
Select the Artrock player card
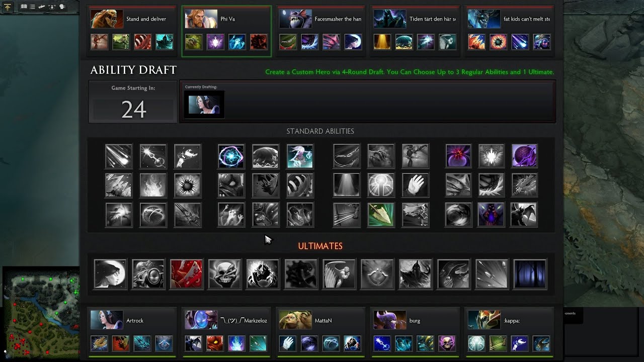[x=132, y=332]
